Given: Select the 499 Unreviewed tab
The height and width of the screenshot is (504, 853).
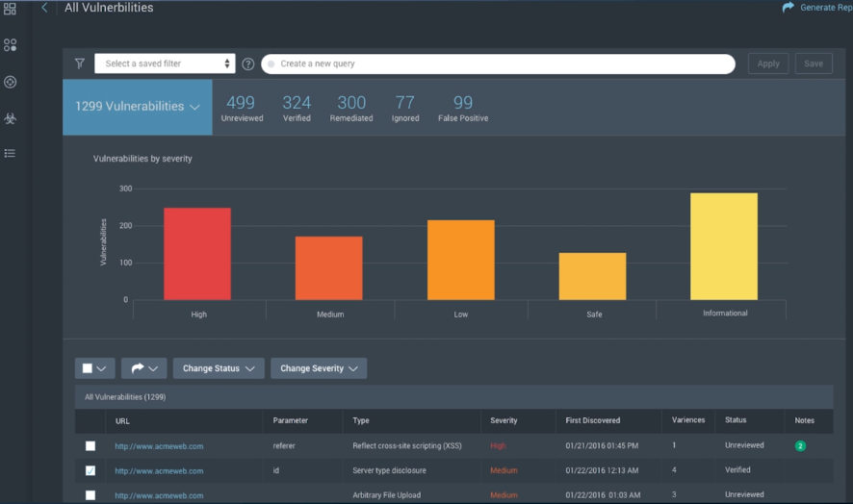Looking at the screenshot, I should coord(241,107).
